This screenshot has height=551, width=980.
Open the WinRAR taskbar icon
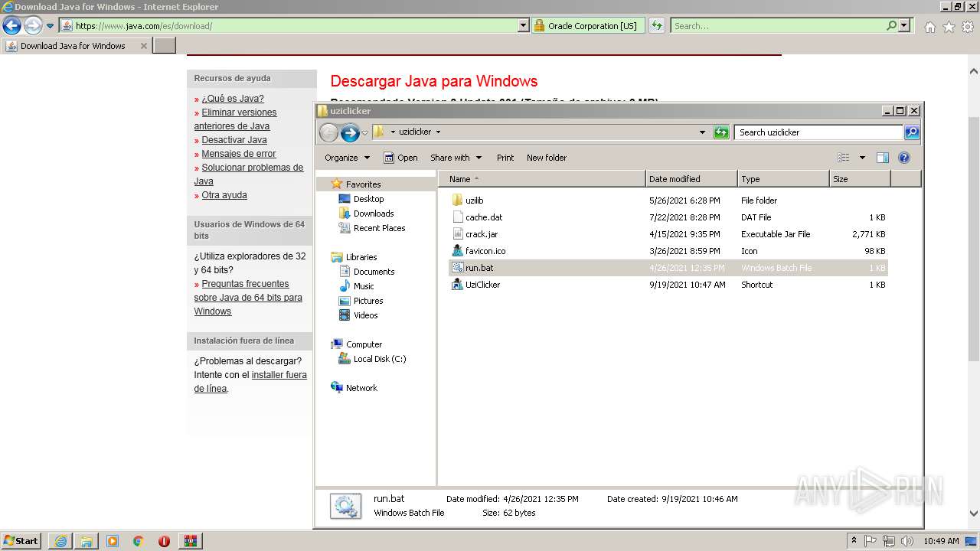click(x=190, y=541)
